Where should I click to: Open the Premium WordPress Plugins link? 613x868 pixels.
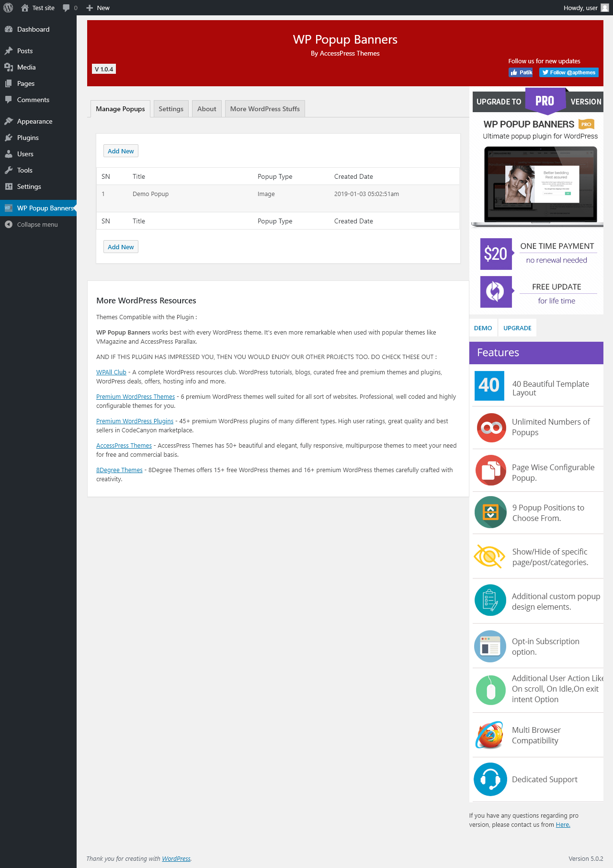135,421
